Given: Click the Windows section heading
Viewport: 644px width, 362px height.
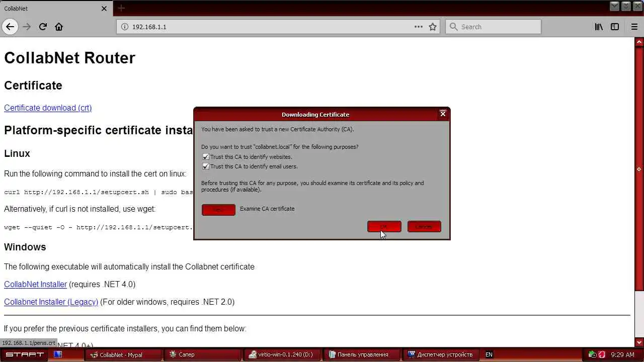Looking at the screenshot, I should pyautogui.click(x=25, y=247).
